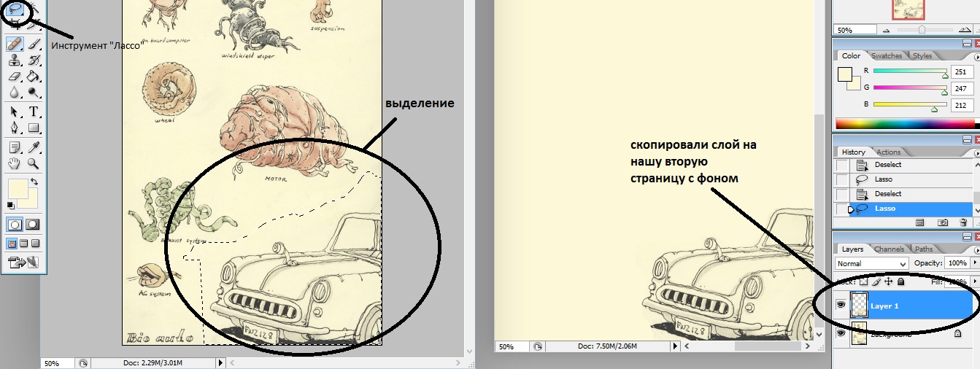Open History panel options menu arrow
This screenshot has width=980, height=369.
pyautogui.click(x=977, y=152)
